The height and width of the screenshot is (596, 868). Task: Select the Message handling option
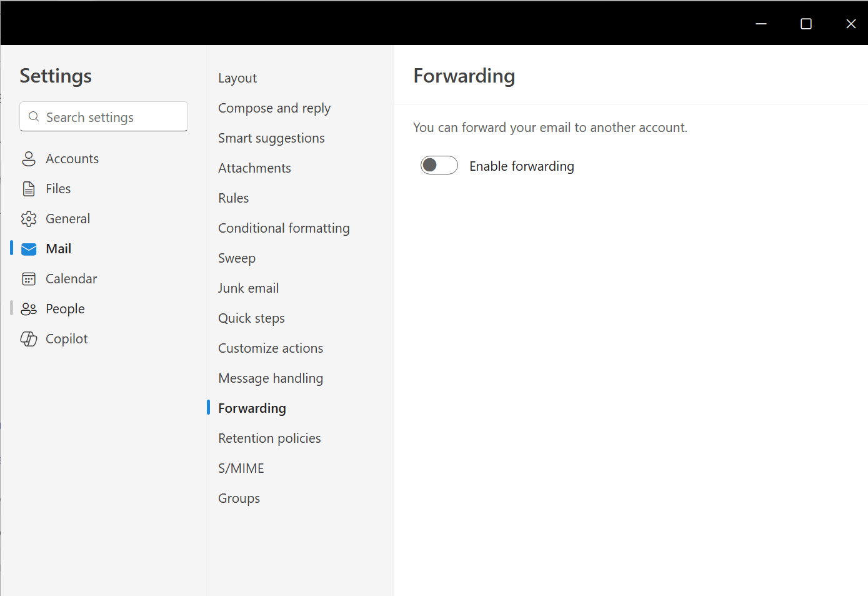tap(271, 378)
